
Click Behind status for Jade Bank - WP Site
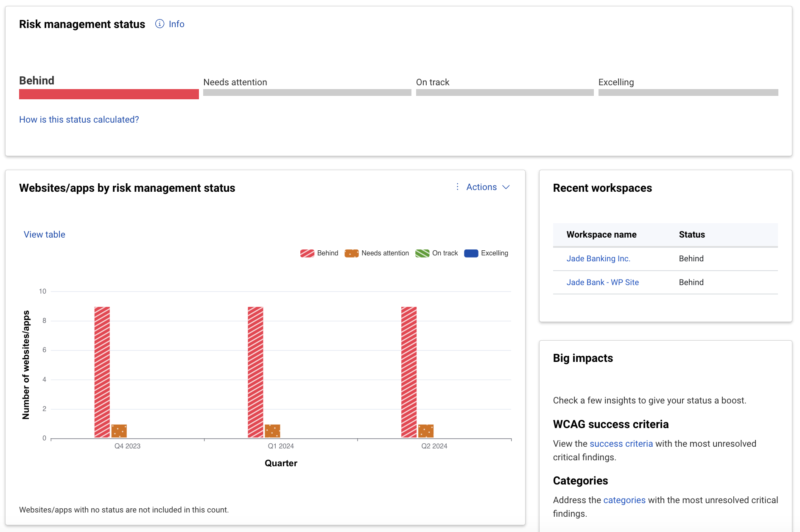(691, 282)
